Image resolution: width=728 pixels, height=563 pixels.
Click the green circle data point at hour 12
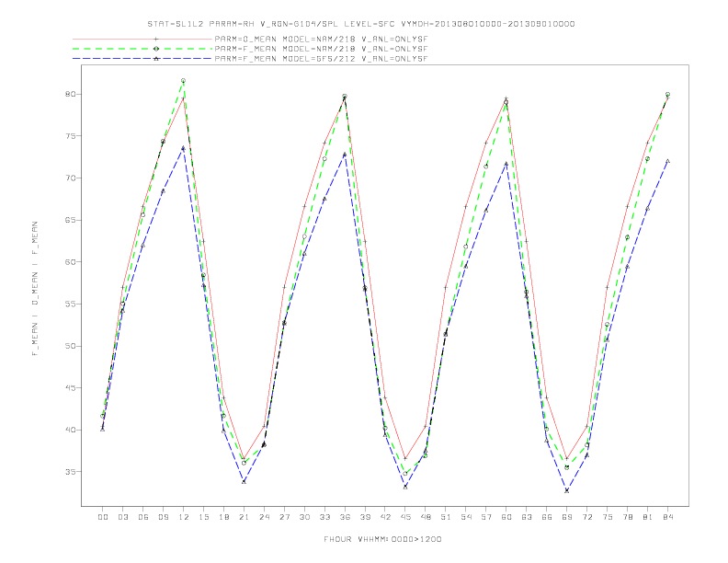(184, 81)
